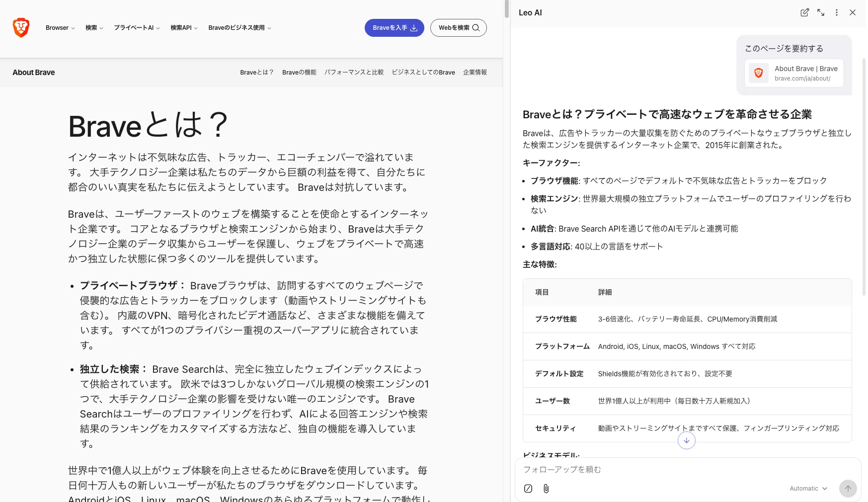Viewport: 868px width, 502px height.
Task: Expand the プライベートAI dropdown menu
Action: click(137, 28)
